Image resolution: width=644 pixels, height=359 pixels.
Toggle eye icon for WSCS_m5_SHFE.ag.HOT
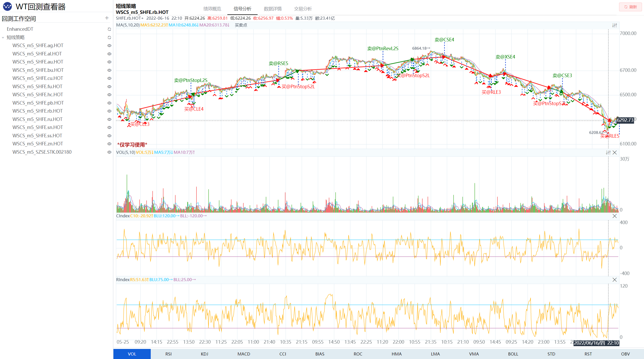tap(109, 46)
